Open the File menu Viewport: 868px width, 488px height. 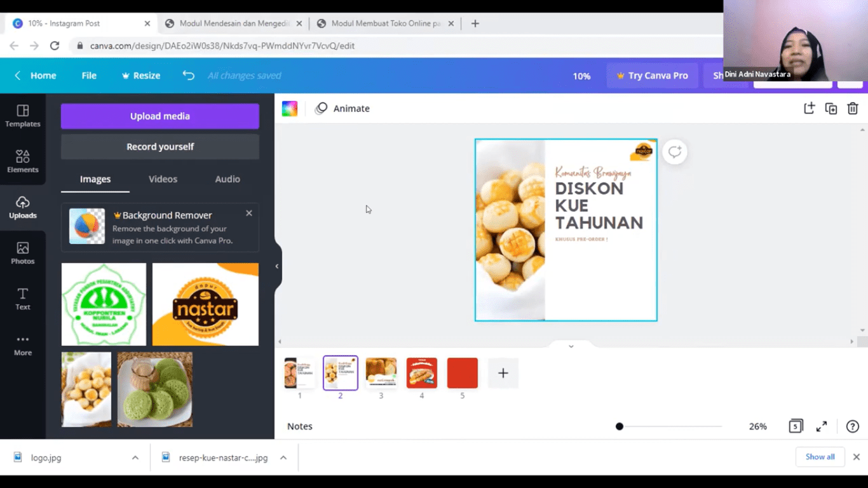pyautogui.click(x=89, y=76)
